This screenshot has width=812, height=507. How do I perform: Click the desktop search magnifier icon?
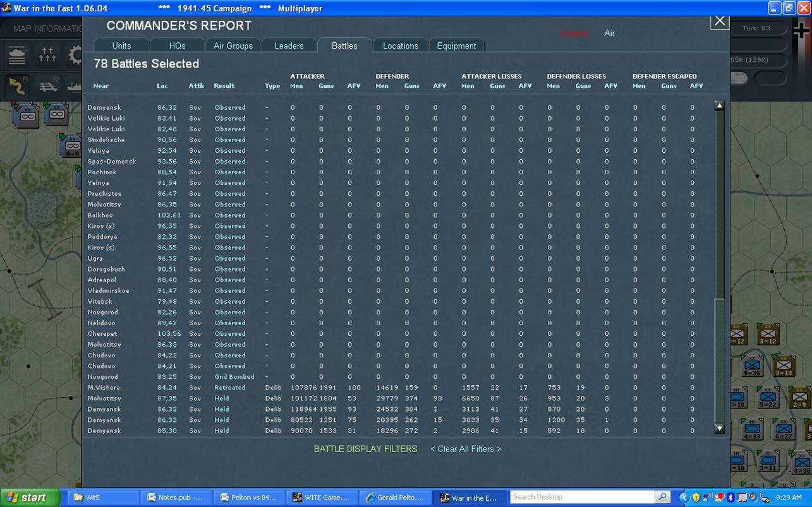(663, 497)
